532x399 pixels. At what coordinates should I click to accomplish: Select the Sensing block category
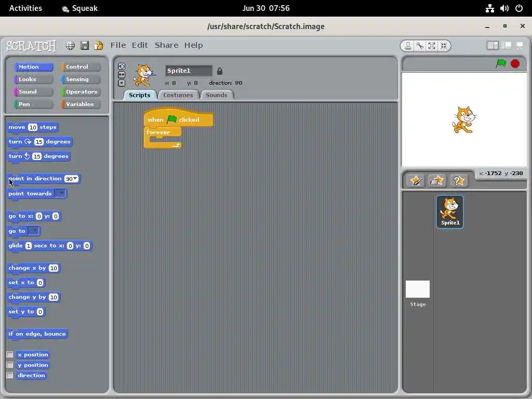[81, 79]
